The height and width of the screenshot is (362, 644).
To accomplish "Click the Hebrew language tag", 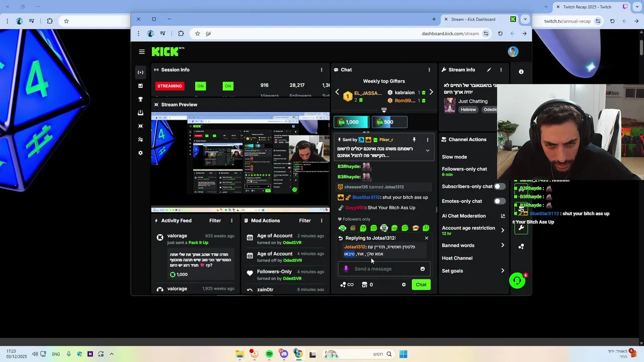I will (468, 110).
